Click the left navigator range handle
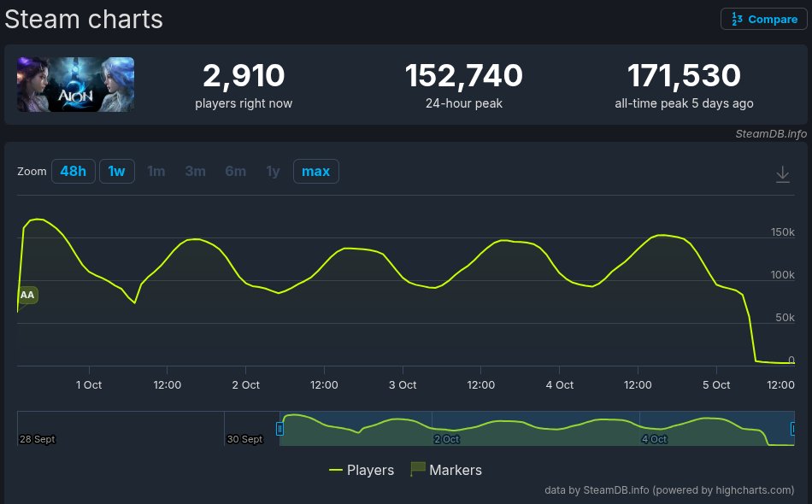This screenshot has height=504, width=812. coord(279,429)
